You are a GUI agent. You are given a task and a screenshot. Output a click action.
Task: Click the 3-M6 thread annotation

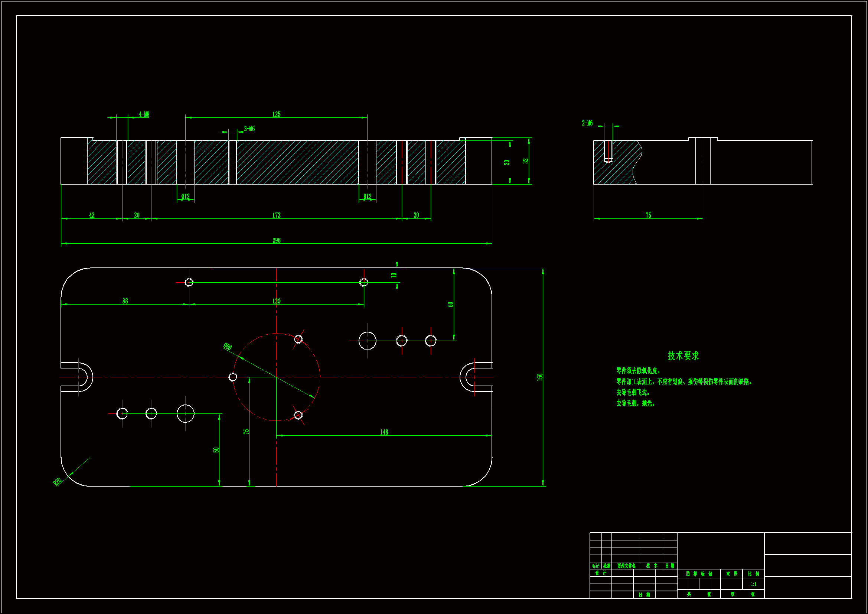click(x=249, y=129)
